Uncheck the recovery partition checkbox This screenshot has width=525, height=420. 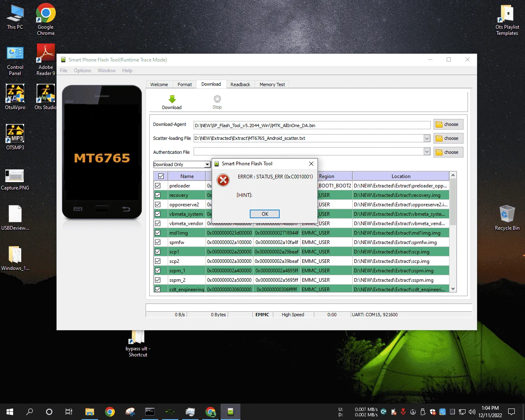click(157, 195)
